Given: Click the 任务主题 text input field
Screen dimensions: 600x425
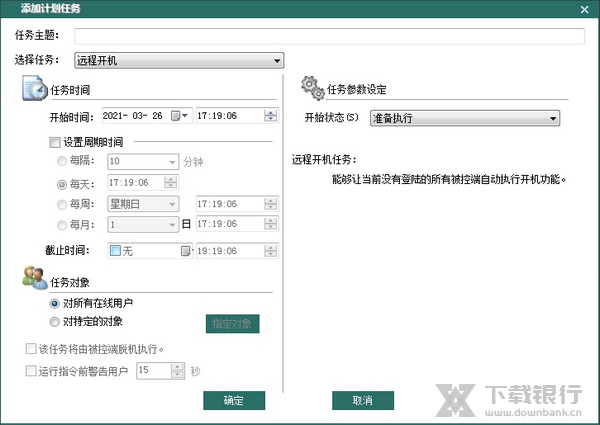Looking at the screenshot, I should click(329, 36).
